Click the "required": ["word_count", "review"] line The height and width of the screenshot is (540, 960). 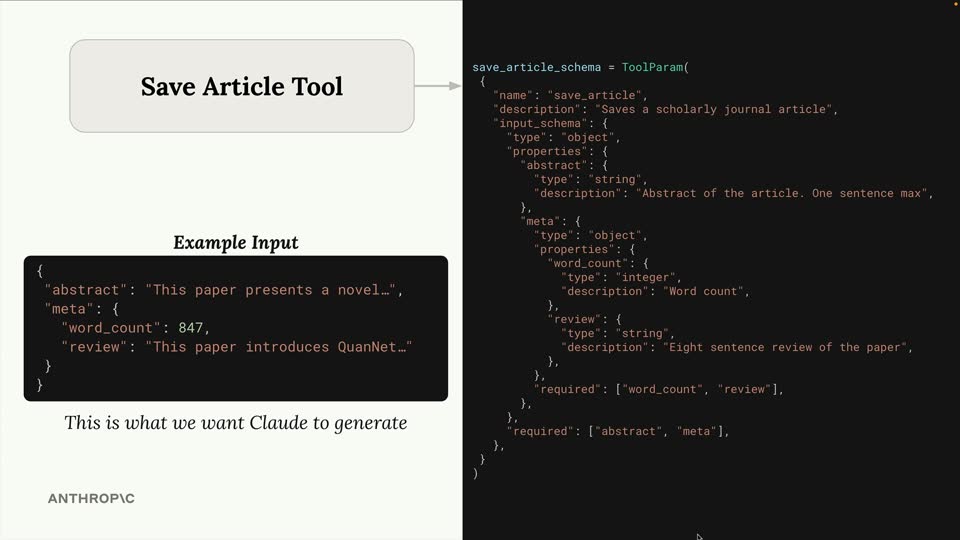pos(659,389)
